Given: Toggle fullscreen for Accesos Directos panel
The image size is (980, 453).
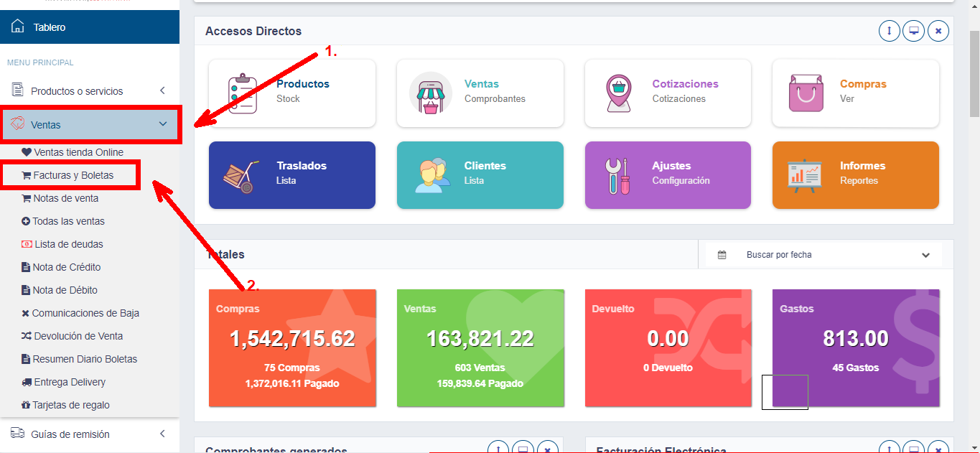Looking at the screenshot, I should click(913, 31).
